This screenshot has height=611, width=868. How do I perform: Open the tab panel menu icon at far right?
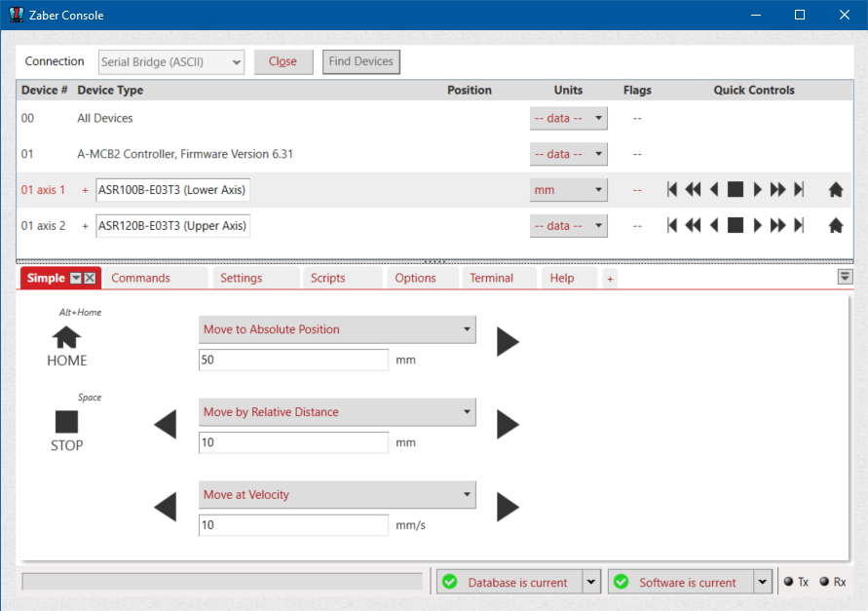(845, 277)
